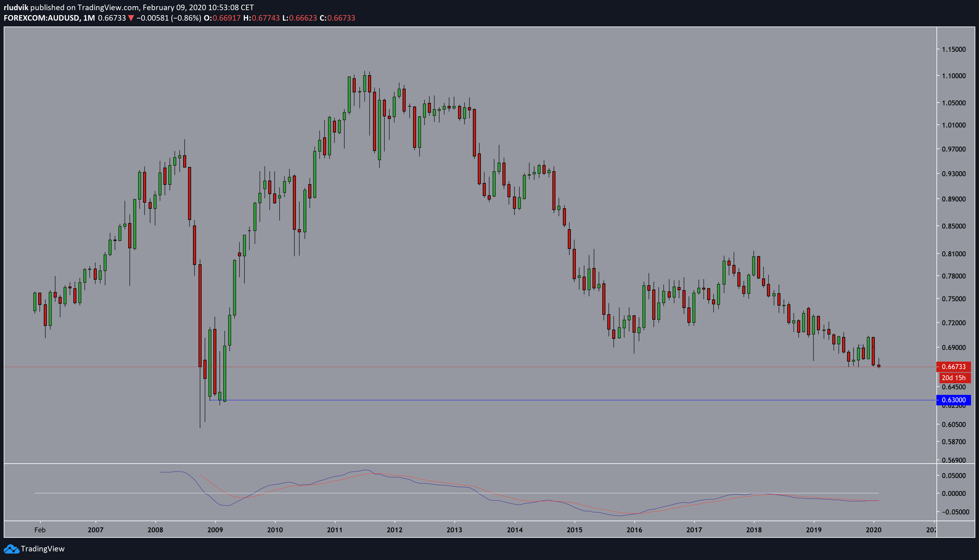Viewport: 979px width, 560px height.
Task: Click the Feb label on time axis
Action: click(40, 530)
